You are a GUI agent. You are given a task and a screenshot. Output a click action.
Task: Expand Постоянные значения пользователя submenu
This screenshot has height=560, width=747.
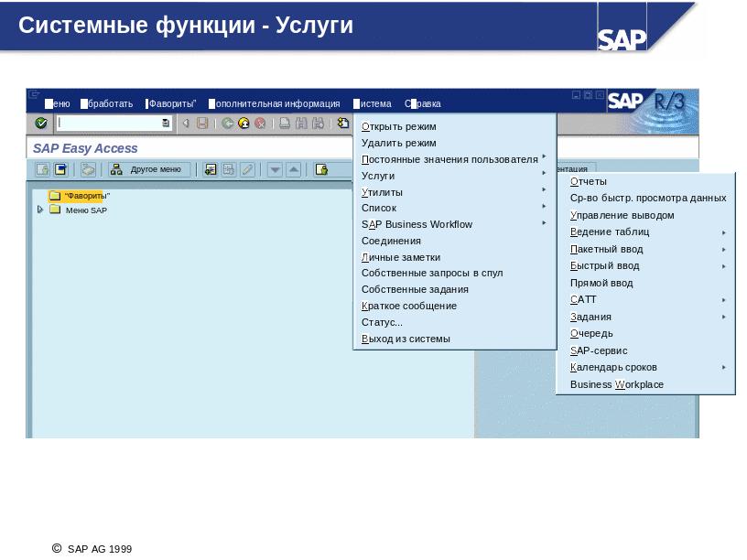(x=454, y=159)
